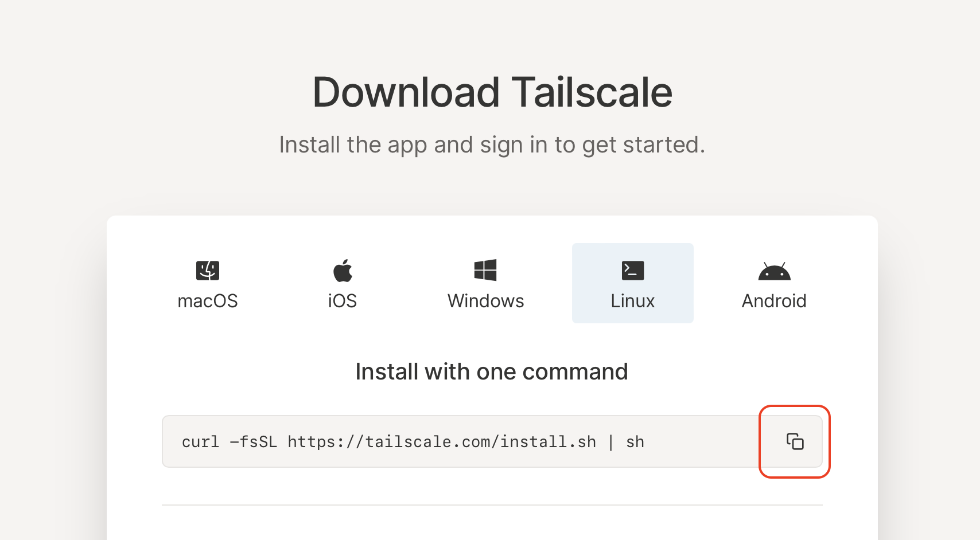Viewport: 980px width, 540px height.
Task: Select the iOS platform option
Action: (343, 283)
